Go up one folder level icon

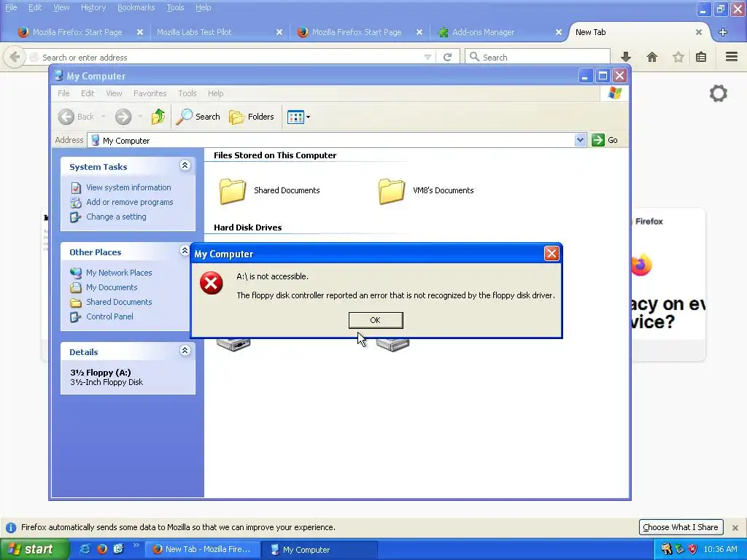pyautogui.click(x=158, y=117)
